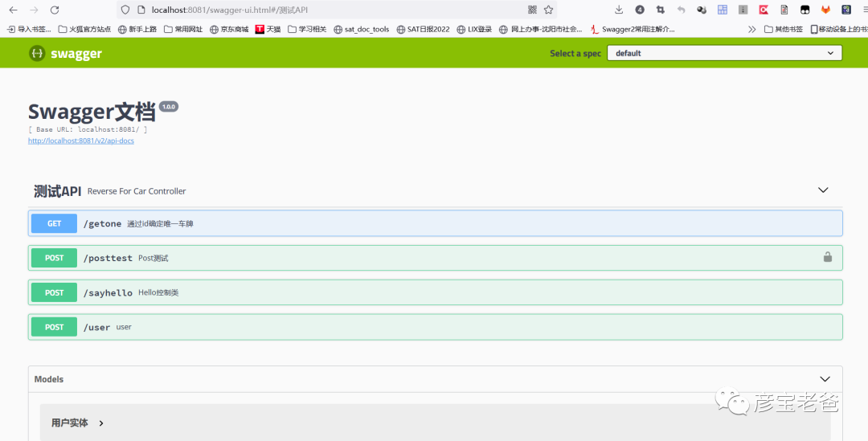The width and height of the screenshot is (868, 441).
Task: Generate QR code from address bar icon
Action: tap(532, 10)
